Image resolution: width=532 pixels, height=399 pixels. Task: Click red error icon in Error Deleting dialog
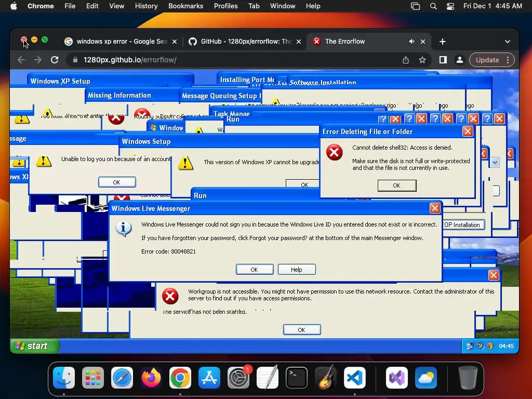click(335, 152)
